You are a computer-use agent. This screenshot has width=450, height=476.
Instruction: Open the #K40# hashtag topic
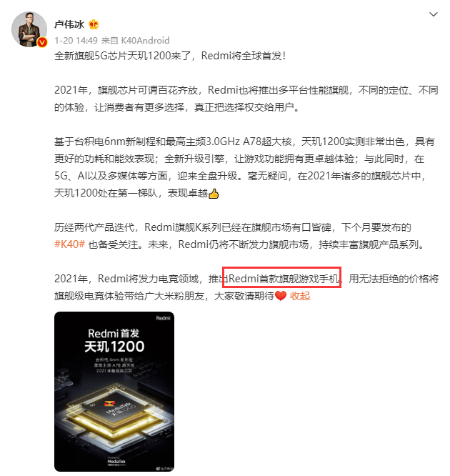pos(69,244)
